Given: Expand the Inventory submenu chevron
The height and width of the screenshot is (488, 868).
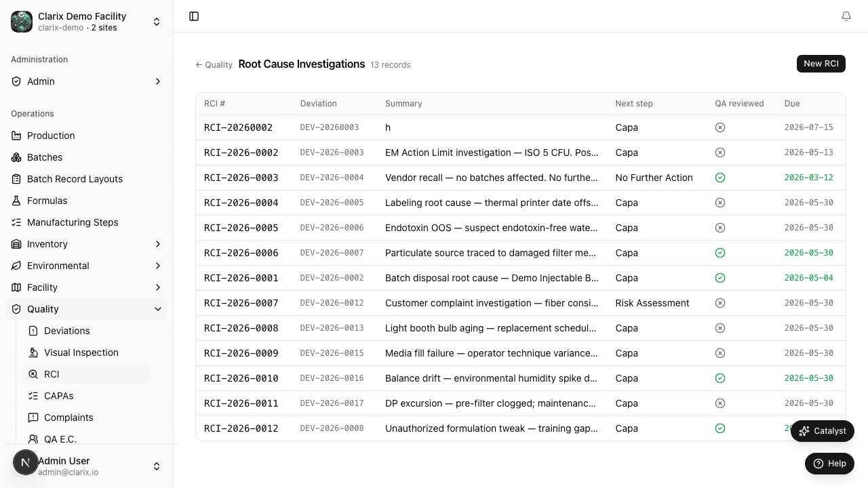Looking at the screenshot, I should (158, 244).
